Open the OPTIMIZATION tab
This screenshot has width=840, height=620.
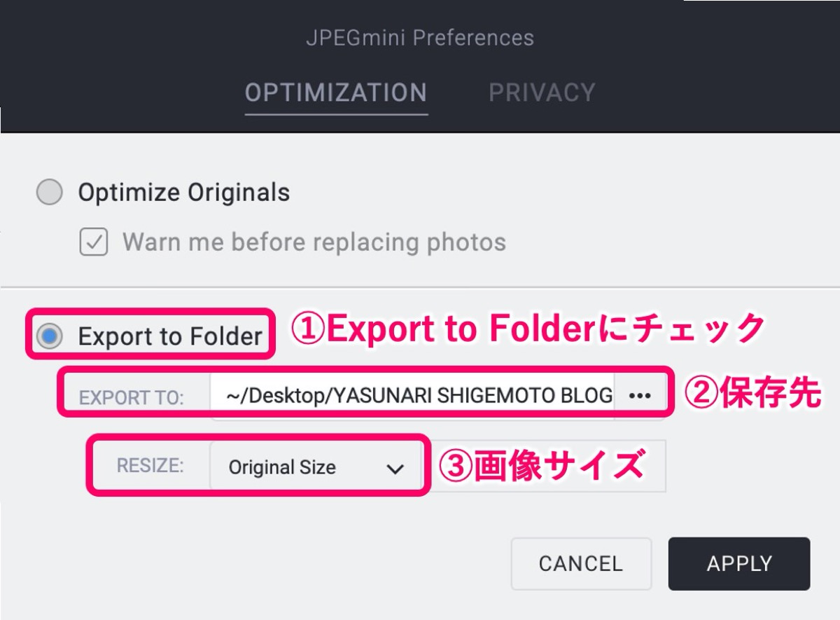point(336,92)
